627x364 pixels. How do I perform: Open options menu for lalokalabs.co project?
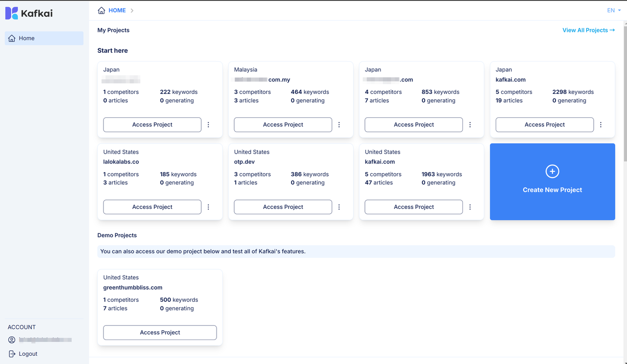[x=208, y=207]
